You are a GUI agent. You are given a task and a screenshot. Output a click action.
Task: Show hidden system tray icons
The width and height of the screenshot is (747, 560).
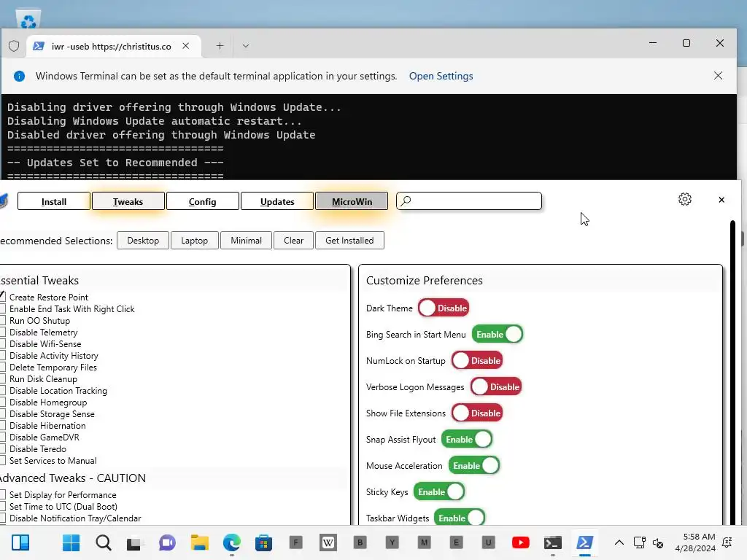(619, 542)
